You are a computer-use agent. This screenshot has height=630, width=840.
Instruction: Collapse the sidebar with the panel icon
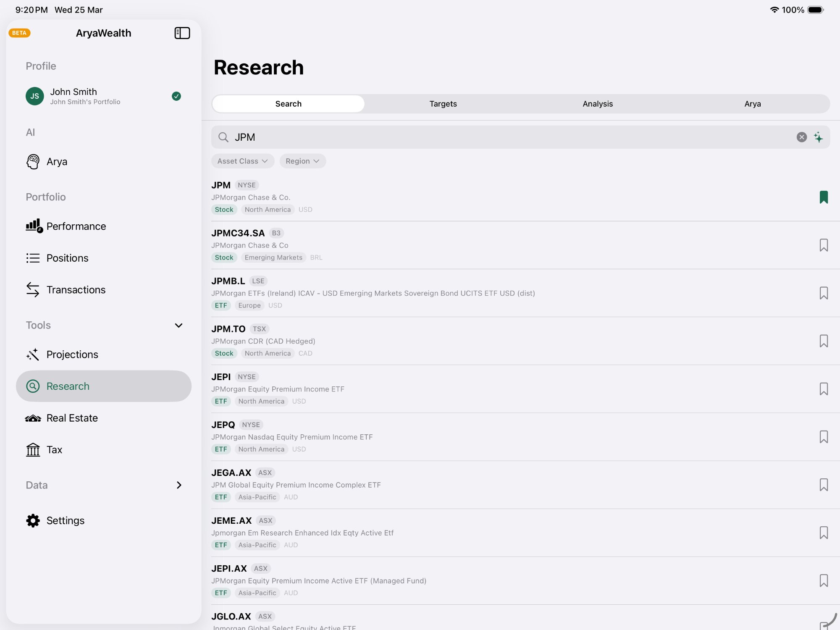pos(182,33)
